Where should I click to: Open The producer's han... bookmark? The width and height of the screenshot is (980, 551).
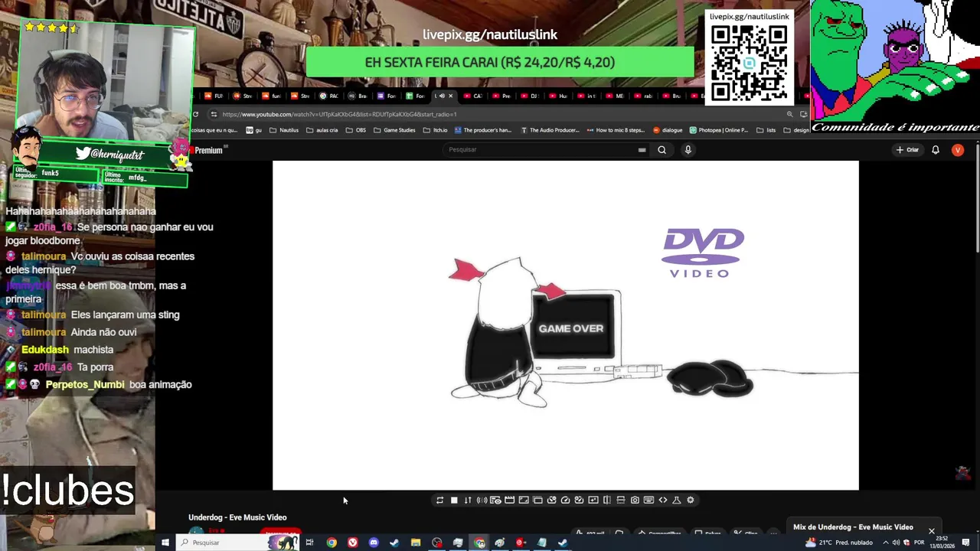tap(482, 130)
